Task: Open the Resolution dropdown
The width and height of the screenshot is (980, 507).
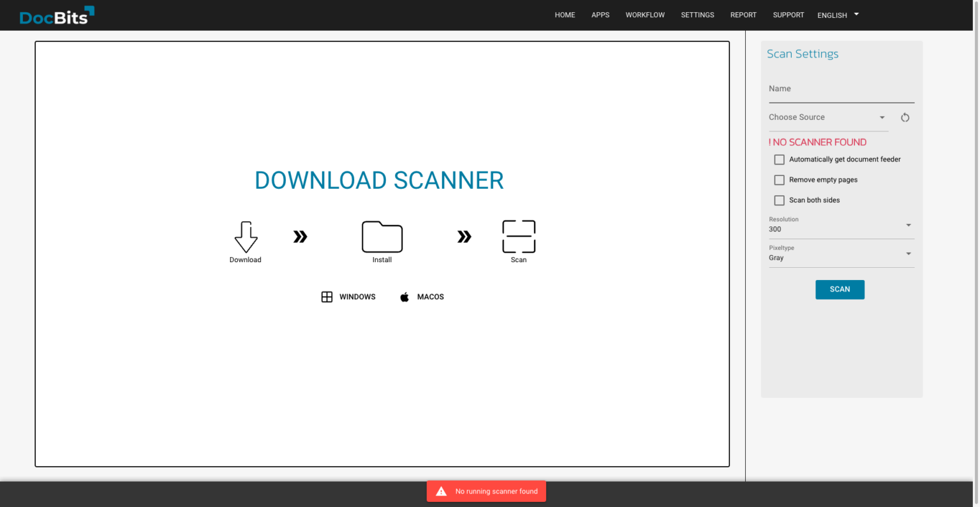Action: click(x=841, y=226)
